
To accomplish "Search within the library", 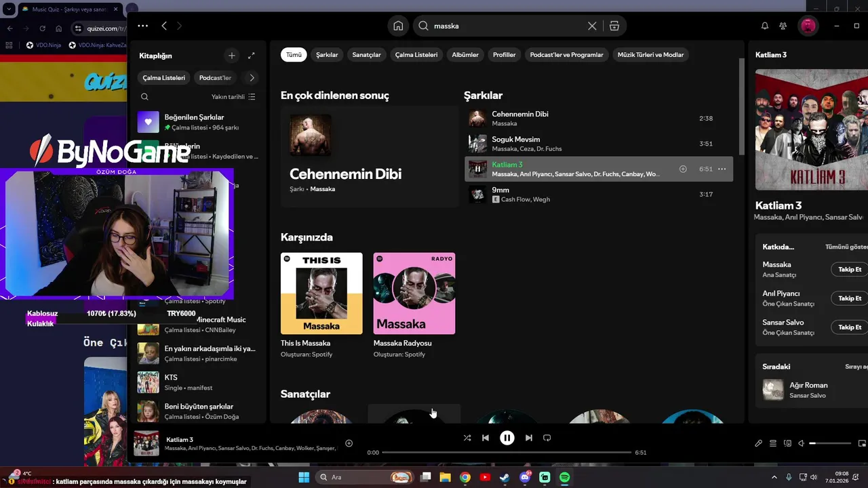I will [144, 97].
